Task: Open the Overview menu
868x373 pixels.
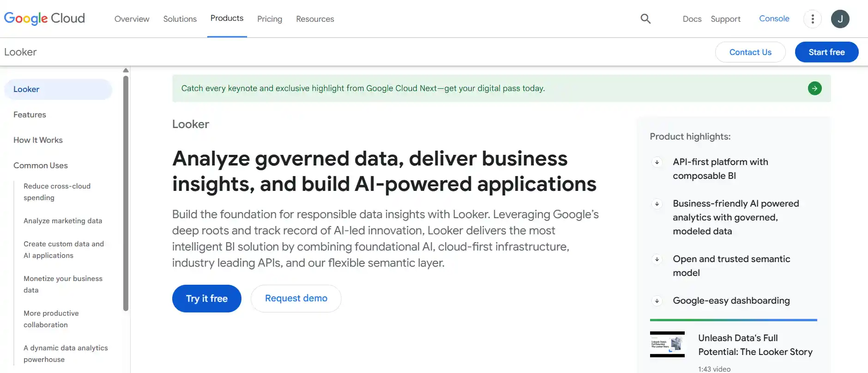Action: pyautogui.click(x=132, y=19)
